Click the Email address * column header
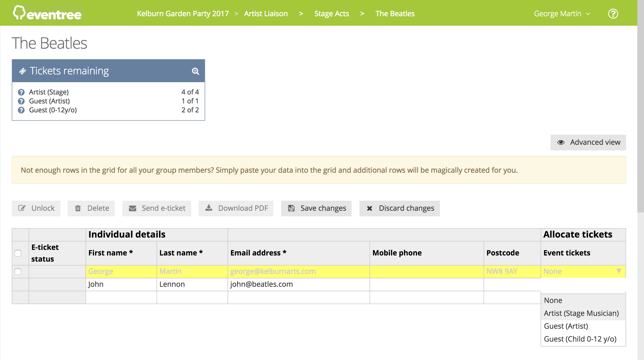The width and height of the screenshot is (644, 360). [x=299, y=253]
